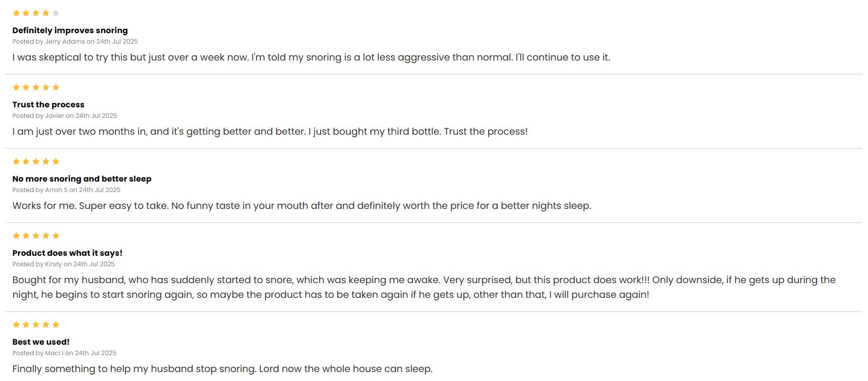The height and width of the screenshot is (381, 868).
Task: Click the third star of Maci I review
Action: (36, 325)
